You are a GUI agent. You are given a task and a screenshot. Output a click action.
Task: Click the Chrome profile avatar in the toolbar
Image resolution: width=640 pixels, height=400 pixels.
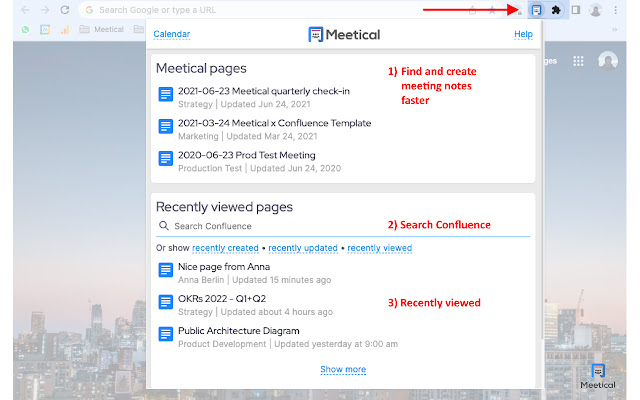(x=596, y=10)
